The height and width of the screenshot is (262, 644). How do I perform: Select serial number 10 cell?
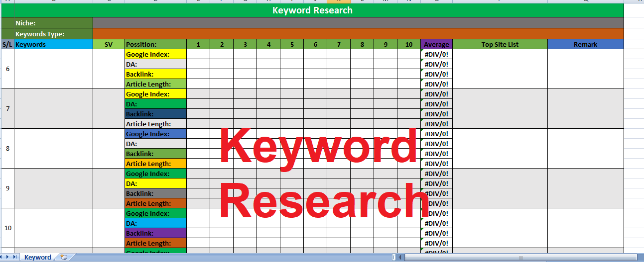click(x=7, y=228)
